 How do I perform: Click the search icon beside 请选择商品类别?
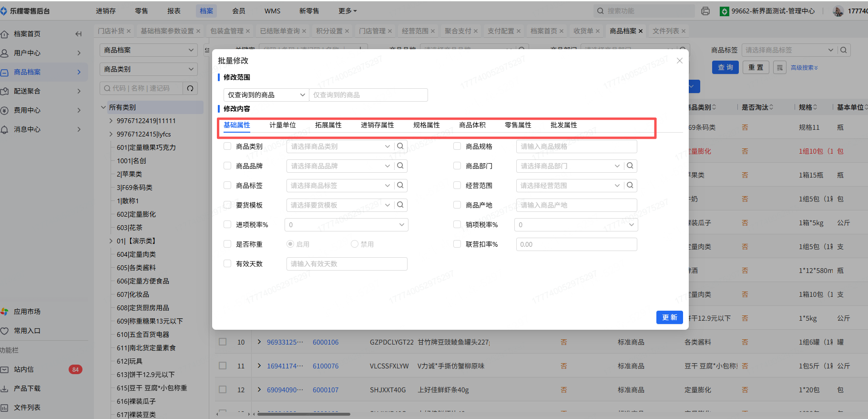(400, 147)
